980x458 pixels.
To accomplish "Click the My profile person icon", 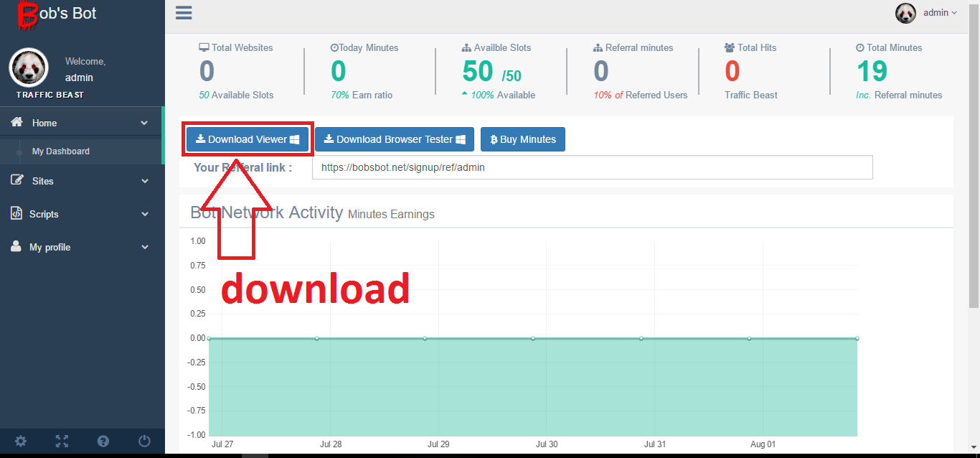I will click(x=16, y=246).
